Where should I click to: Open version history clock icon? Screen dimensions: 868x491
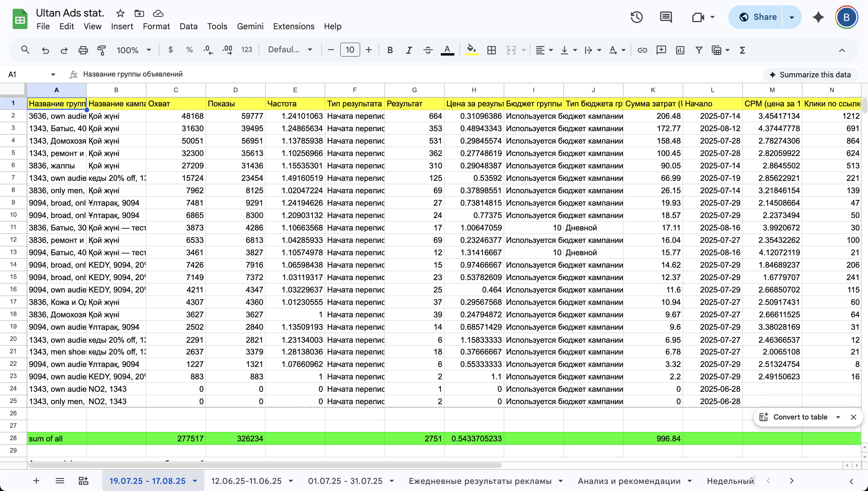tap(637, 17)
